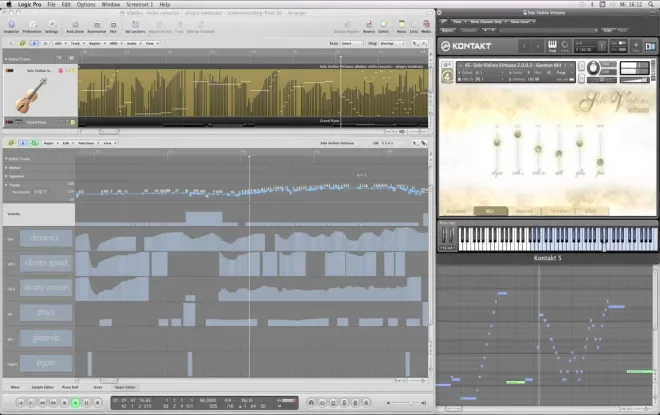Open the Edit dropdown in Arrange local menu
The width and height of the screenshot is (660, 415).
click(59, 43)
